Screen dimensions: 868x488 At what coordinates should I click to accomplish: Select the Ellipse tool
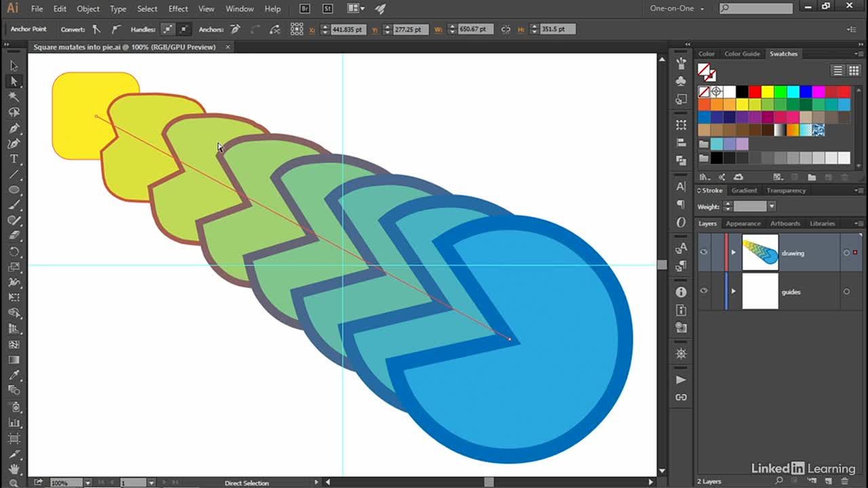(x=14, y=190)
